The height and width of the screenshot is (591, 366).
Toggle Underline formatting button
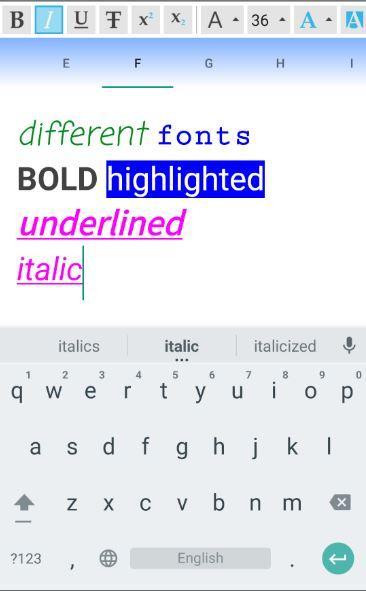tap(81, 20)
